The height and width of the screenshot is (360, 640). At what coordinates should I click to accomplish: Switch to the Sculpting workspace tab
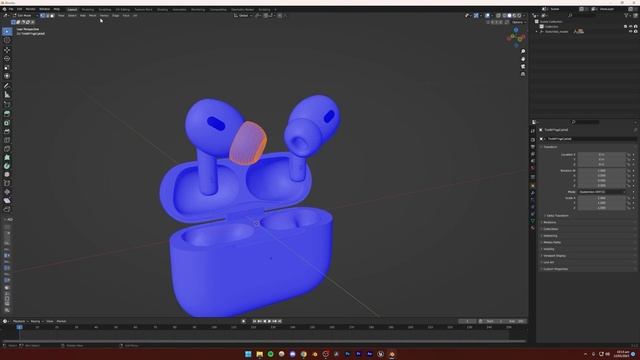pyautogui.click(x=105, y=9)
